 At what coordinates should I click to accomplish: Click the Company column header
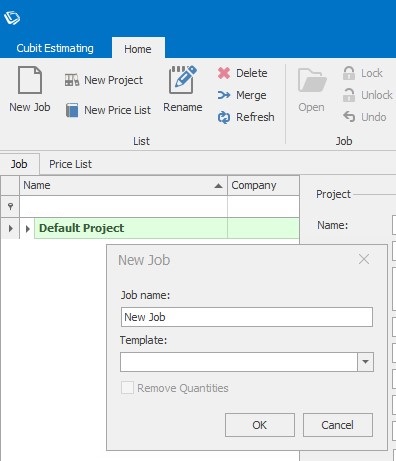(x=263, y=185)
